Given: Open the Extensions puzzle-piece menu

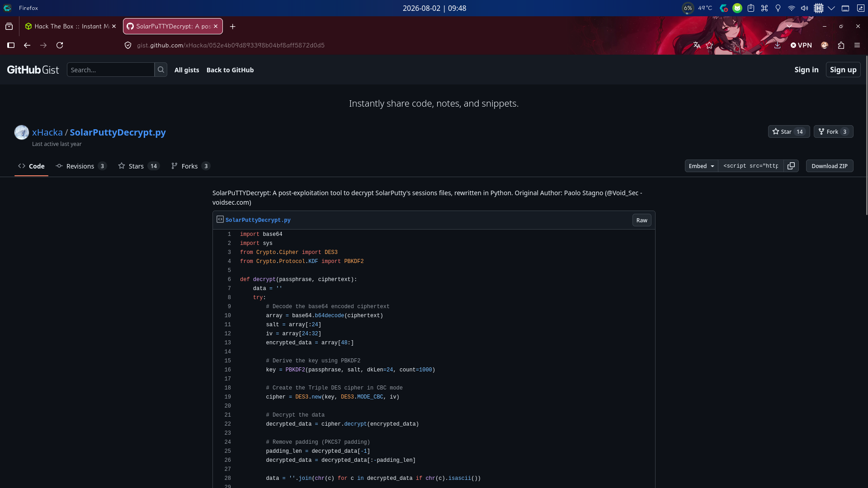Looking at the screenshot, I should [x=841, y=45].
